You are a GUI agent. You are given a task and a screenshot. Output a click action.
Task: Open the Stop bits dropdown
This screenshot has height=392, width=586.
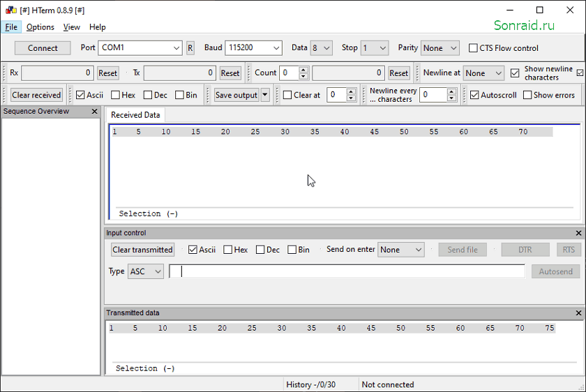[375, 48]
